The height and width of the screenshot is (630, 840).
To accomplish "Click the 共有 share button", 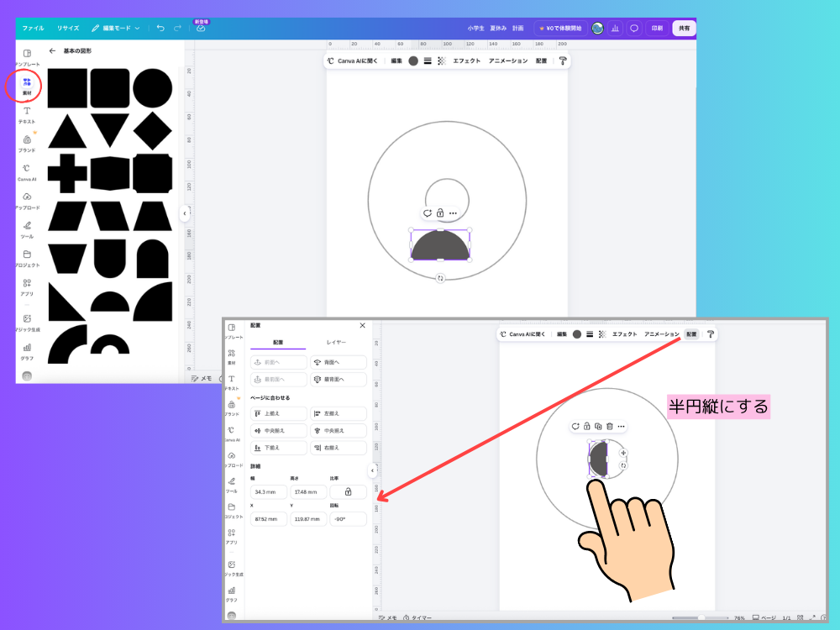I will coord(684,29).
